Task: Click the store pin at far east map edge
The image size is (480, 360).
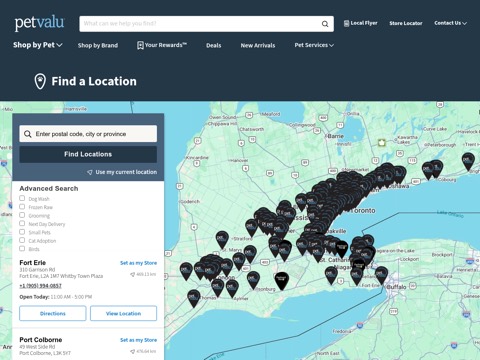Action: tap(468, 161)
